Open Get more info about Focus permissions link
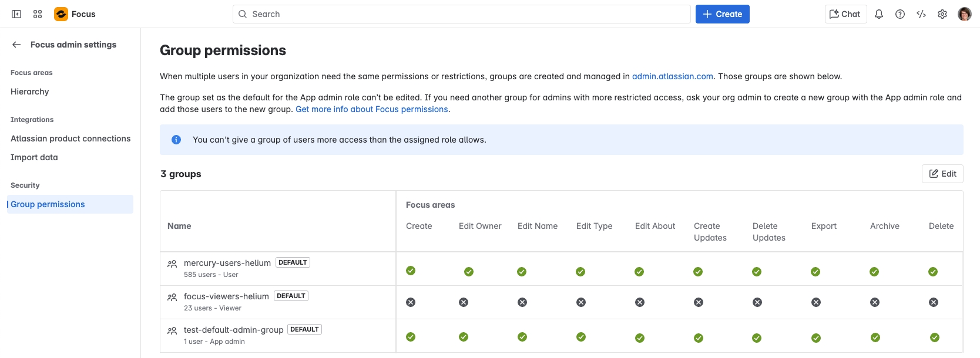Screen dimensions: 980x358 (372, 109)
